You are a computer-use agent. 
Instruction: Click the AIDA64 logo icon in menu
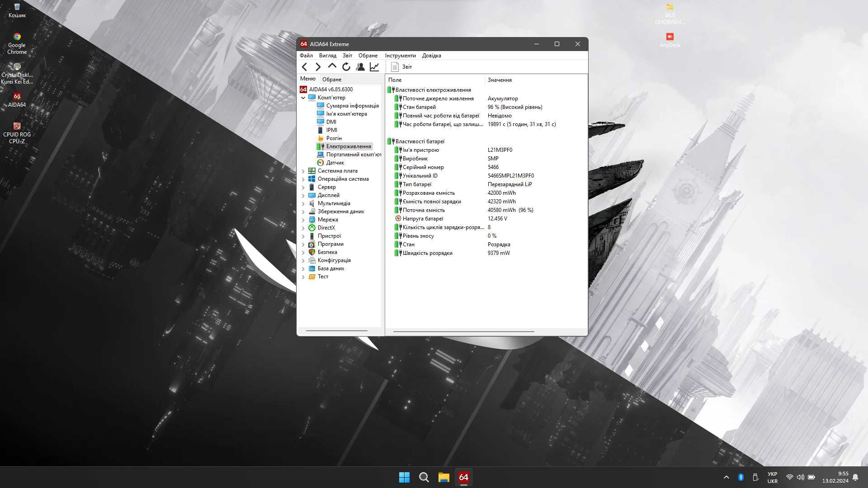coord(303,89)
